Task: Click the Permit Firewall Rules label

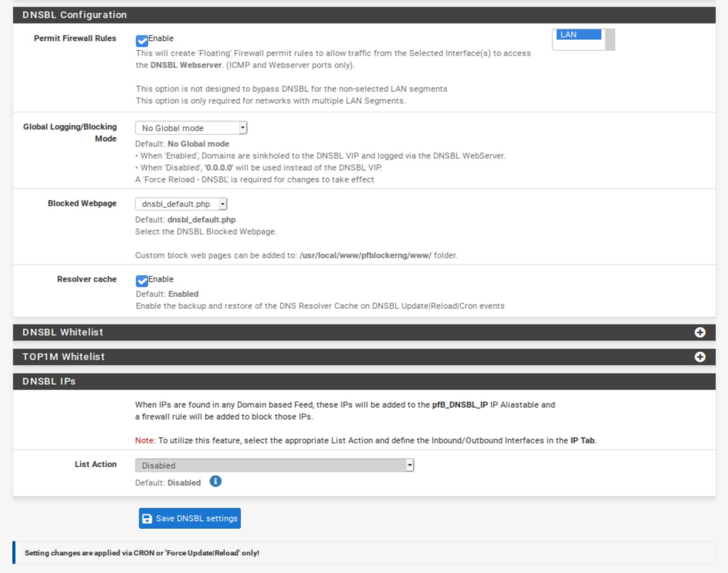Action: tap(75, 38)
